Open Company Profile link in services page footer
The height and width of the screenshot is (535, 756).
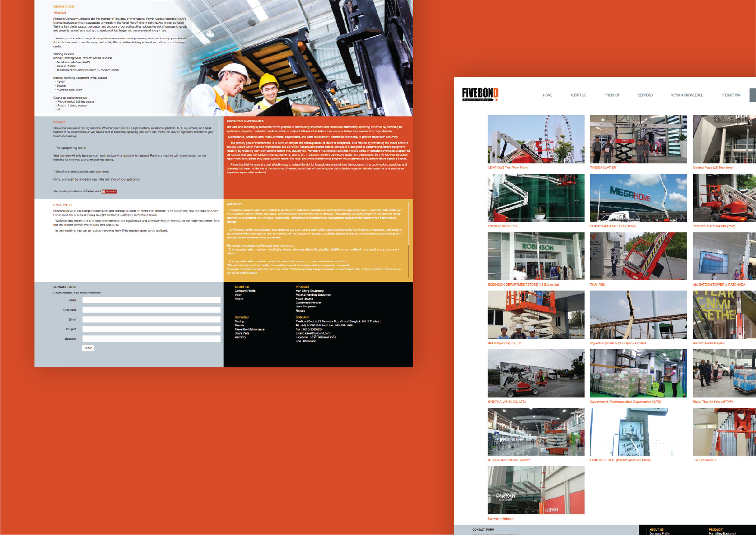click(x=245, y=291)
